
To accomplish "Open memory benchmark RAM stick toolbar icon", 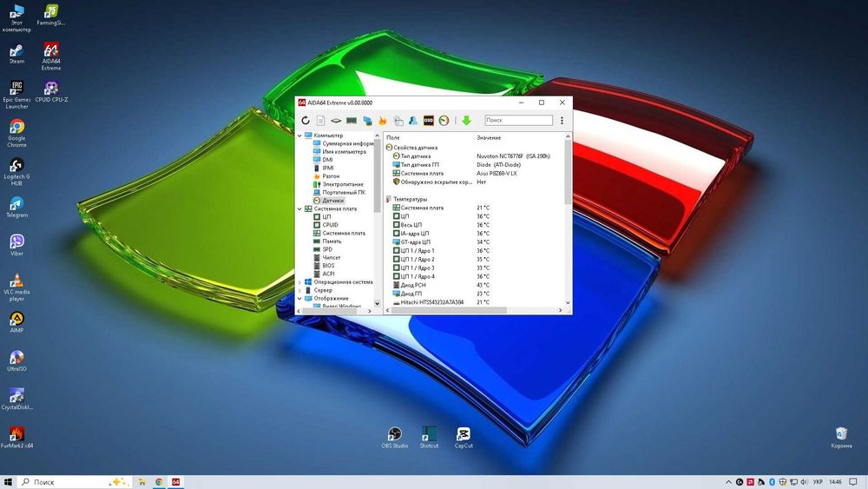I will coord(352,120).
